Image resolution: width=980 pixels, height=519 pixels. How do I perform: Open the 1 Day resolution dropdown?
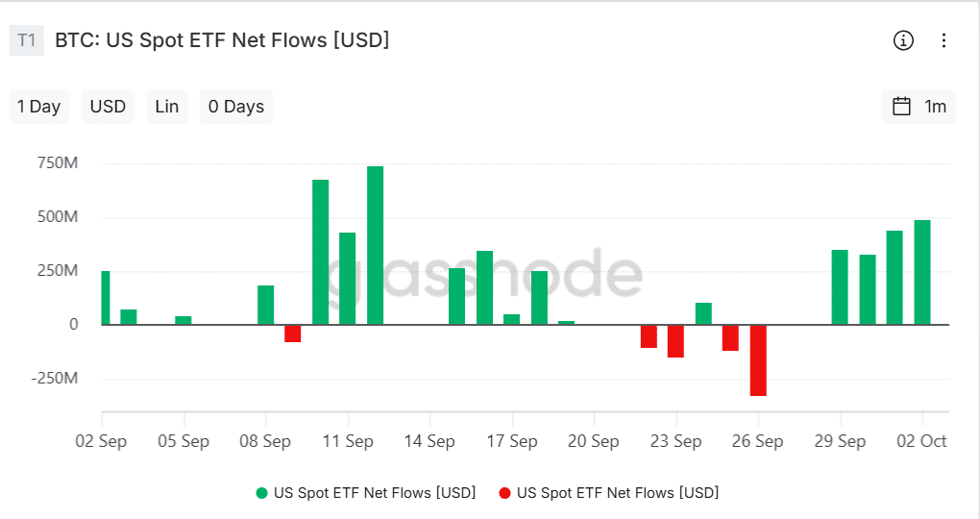tap(38, 107)
